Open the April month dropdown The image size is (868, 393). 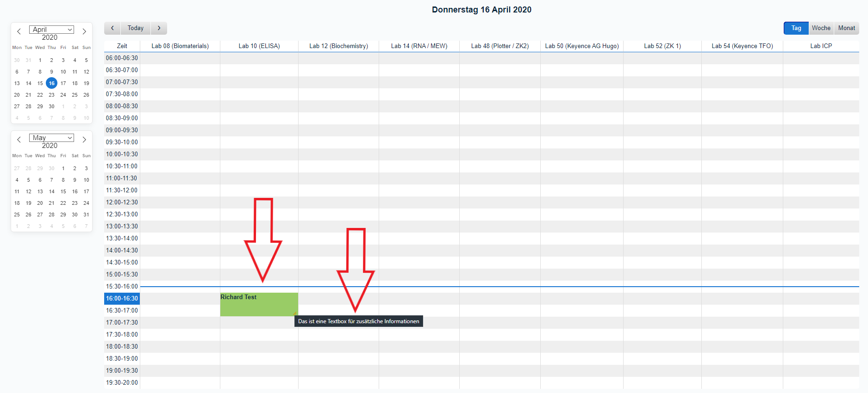pos(51,30)
